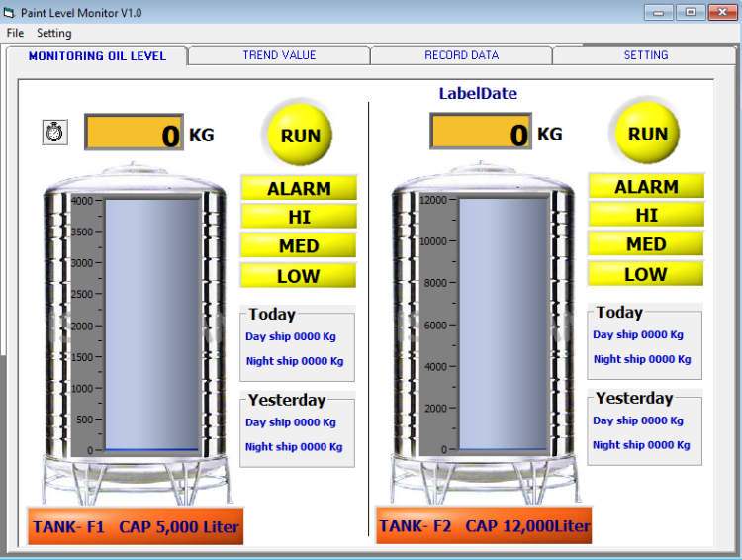
Task: Maximize the Paint Level Monitor window
Action: 691,13
